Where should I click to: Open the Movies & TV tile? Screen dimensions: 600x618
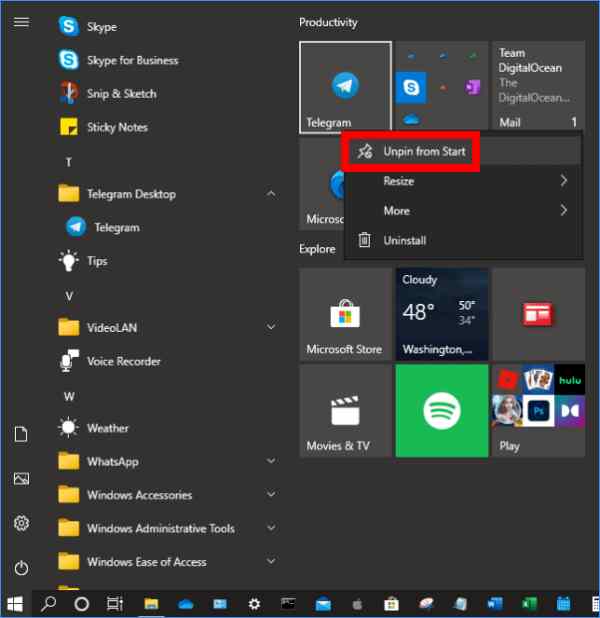click(345, 411)
